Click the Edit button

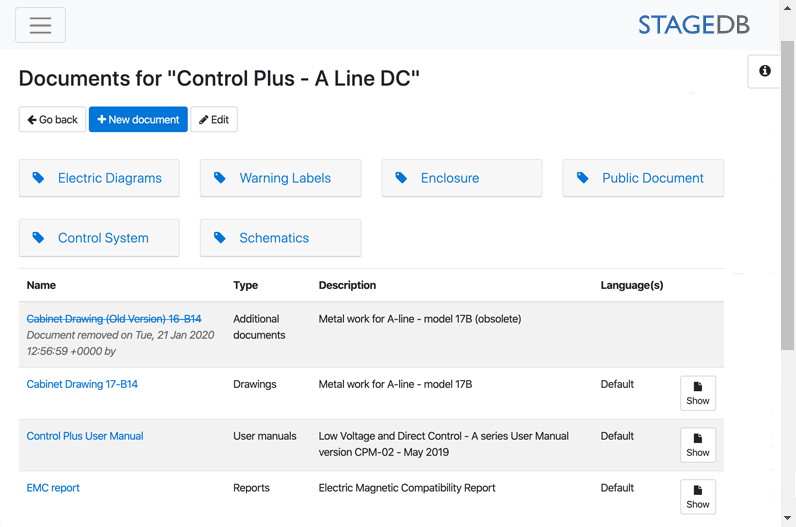[214, 119]
